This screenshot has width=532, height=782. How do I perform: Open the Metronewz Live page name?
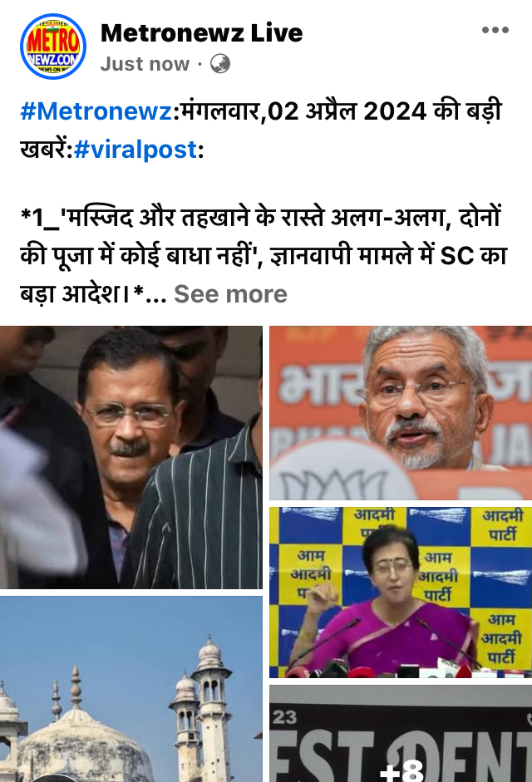click(x=202, y=33)
